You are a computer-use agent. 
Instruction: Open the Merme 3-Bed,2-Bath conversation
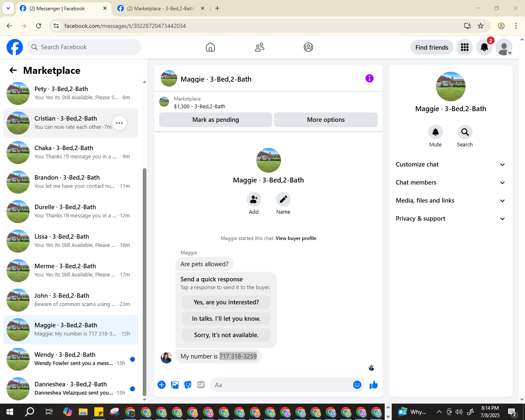point(71,271)
